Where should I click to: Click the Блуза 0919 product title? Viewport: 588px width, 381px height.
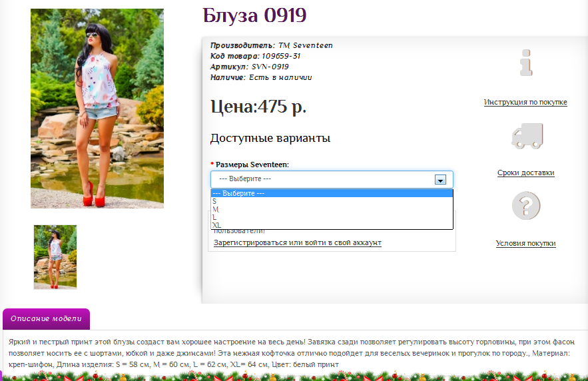[254, 16]
